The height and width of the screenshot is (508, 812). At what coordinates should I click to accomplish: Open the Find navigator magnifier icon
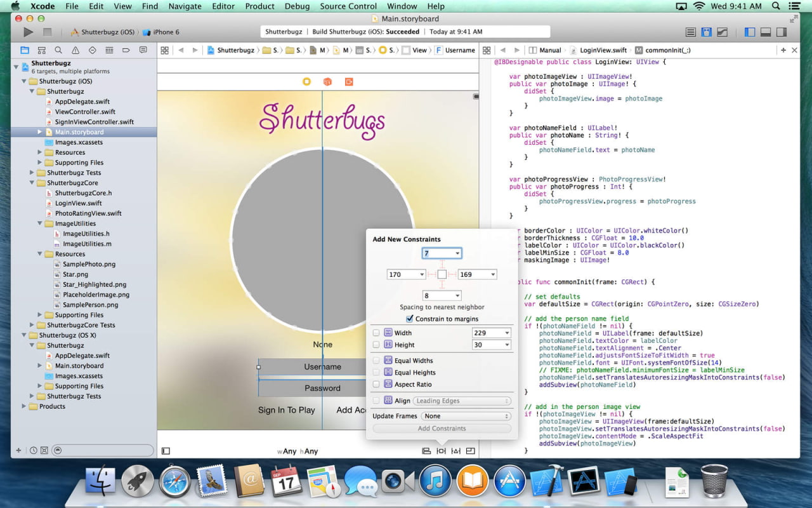58,50
